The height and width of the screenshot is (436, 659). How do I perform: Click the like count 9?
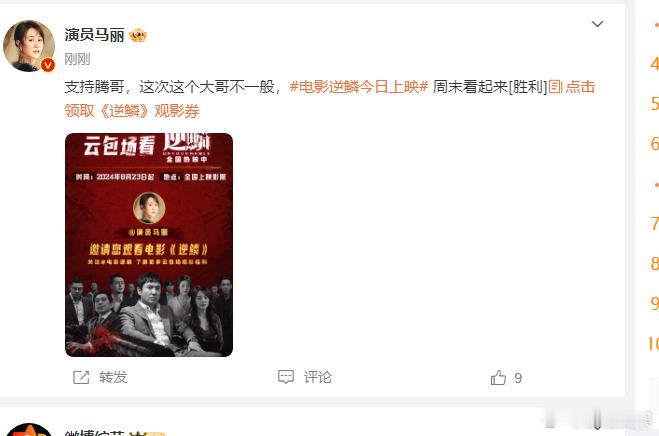518,378
